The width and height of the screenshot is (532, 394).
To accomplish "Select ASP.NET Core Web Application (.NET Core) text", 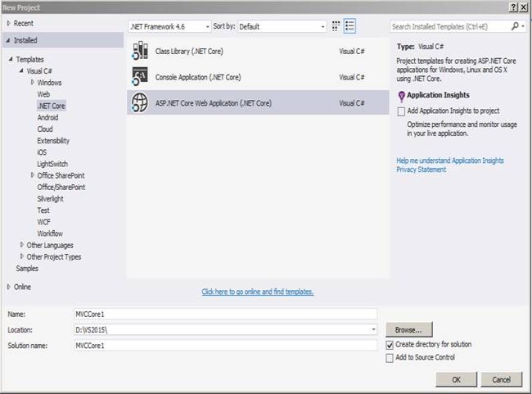I will pos(214,103).
